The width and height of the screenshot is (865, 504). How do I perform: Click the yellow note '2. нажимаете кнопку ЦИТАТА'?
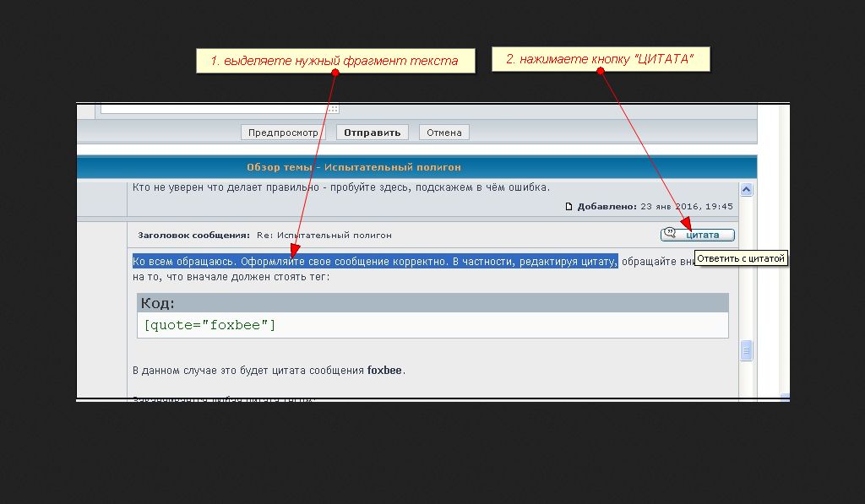tap(600, 59)
